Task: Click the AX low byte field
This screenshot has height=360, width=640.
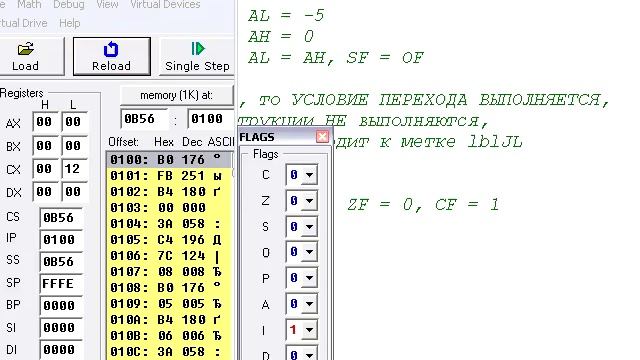Action: pyautogui.click(x=74, y=122)
